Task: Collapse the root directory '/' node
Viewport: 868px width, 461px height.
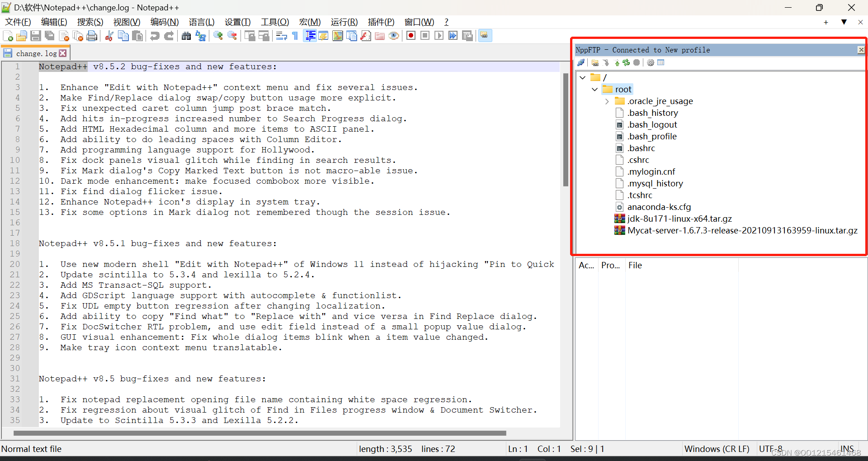Action: (x=583, y=77)
